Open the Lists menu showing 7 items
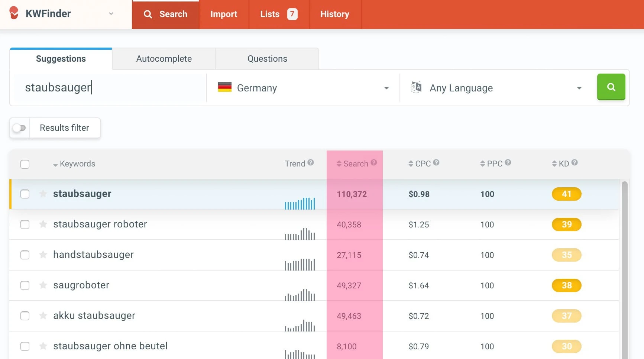This screenshot has width=644, height=359. (270, 14)
